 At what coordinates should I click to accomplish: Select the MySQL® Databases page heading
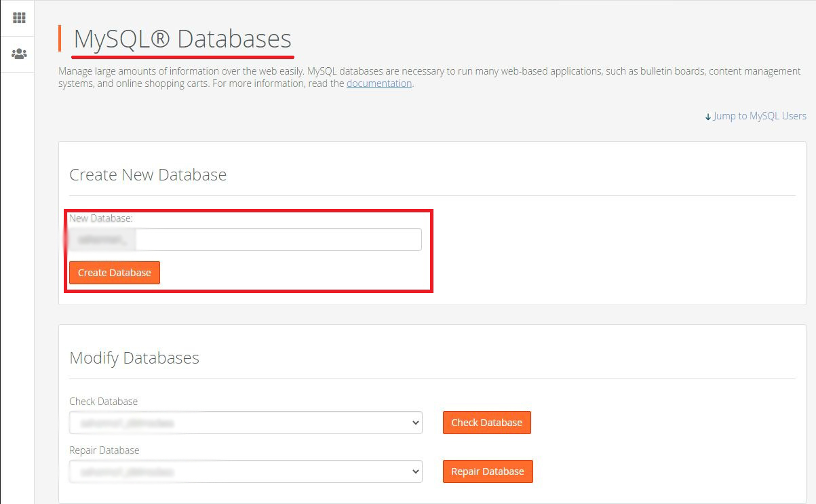(x=182, y=39)
